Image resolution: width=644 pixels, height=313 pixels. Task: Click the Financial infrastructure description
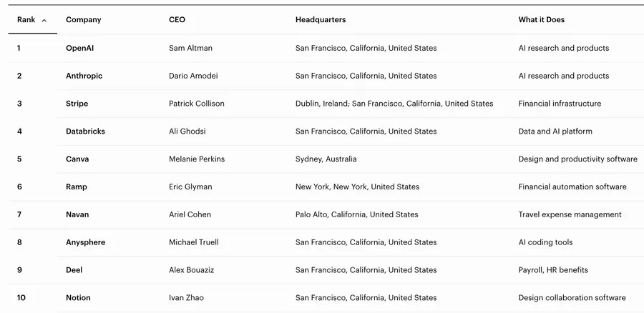(x=560, y=104)
